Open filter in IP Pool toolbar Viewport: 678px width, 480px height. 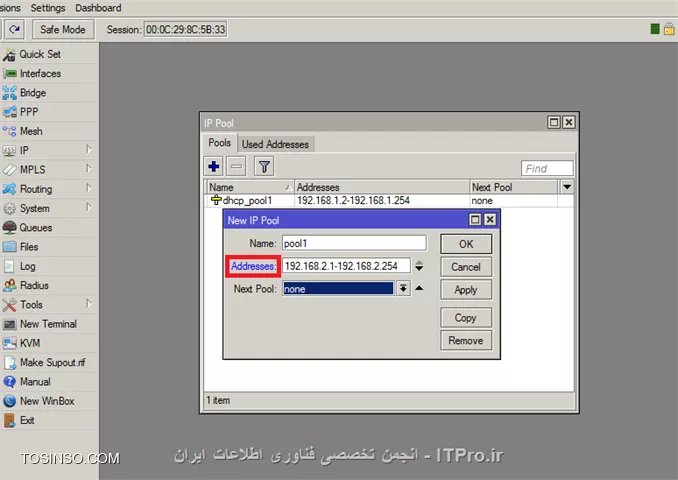[264, 166]
